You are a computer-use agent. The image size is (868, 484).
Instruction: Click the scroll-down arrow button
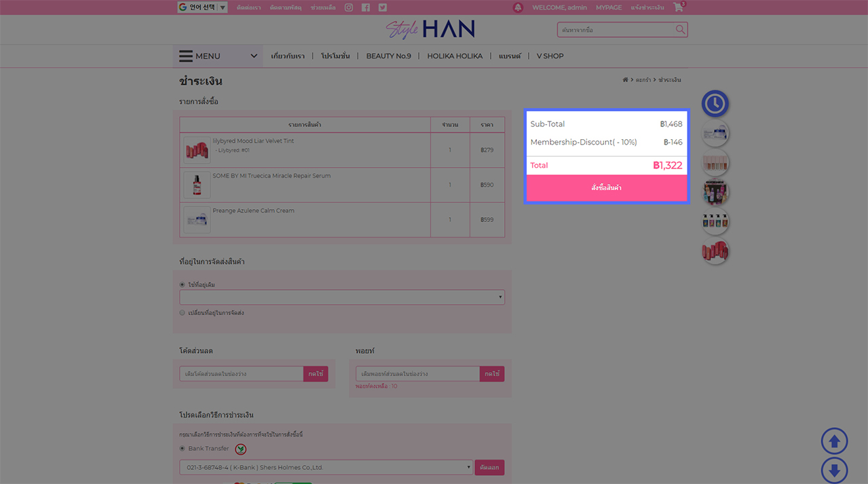point(834,470)
